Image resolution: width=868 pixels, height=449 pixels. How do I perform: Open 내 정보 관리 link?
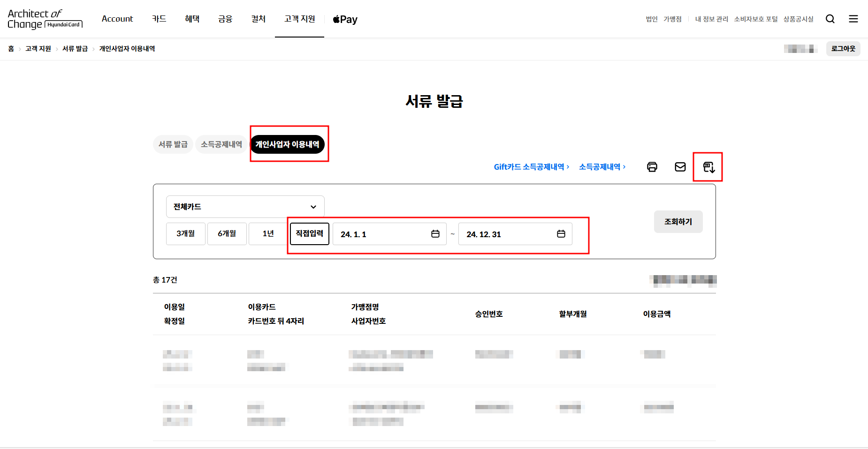(x=712, y=19)
